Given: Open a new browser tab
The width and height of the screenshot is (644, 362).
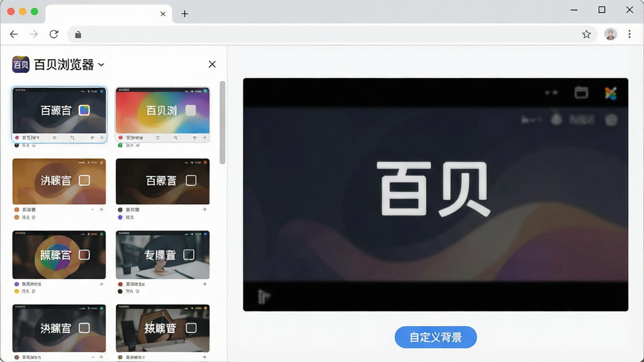Looking at the screenshot, I should 185,14.
